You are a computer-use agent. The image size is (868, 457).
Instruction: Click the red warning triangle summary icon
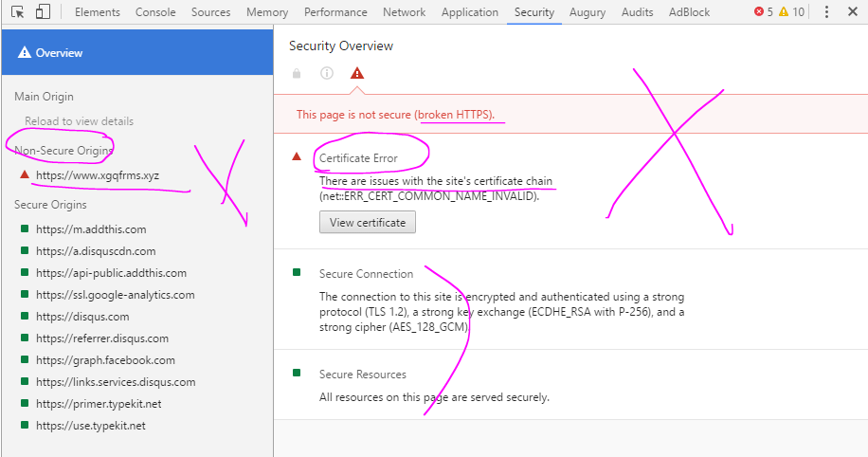tap(356, 73)
